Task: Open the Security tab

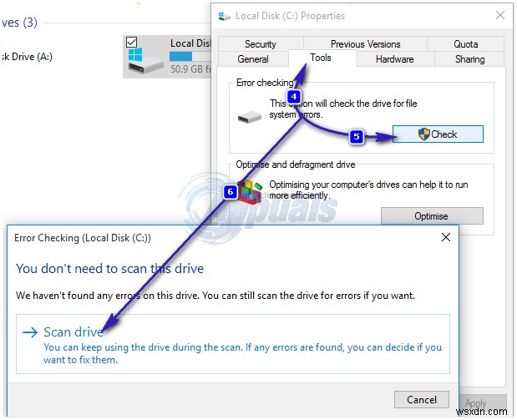Action: coord(261,44)
